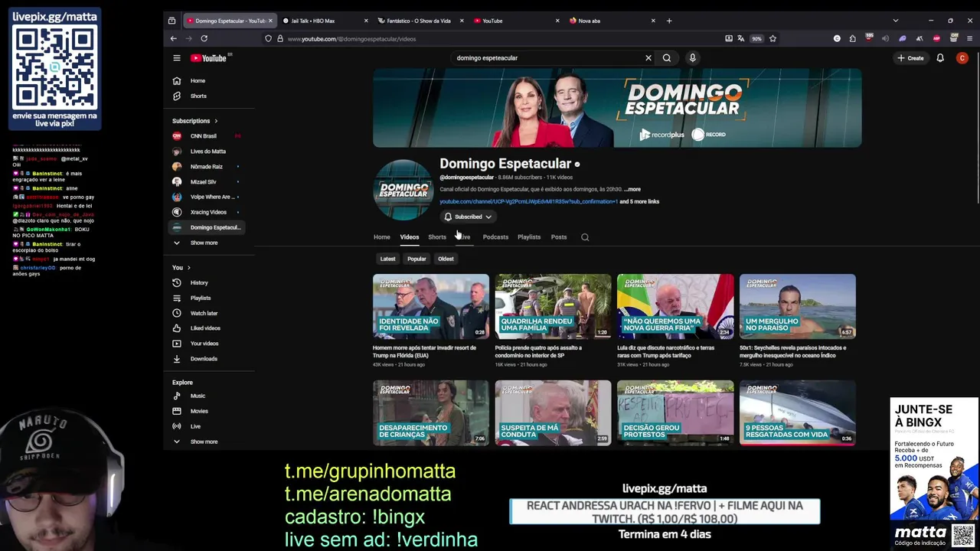Viewport: 980px width, 551px height.
Task: Play the 'Desaparecimento de crianças' thumbnail
Action: [x=431, y=413]
